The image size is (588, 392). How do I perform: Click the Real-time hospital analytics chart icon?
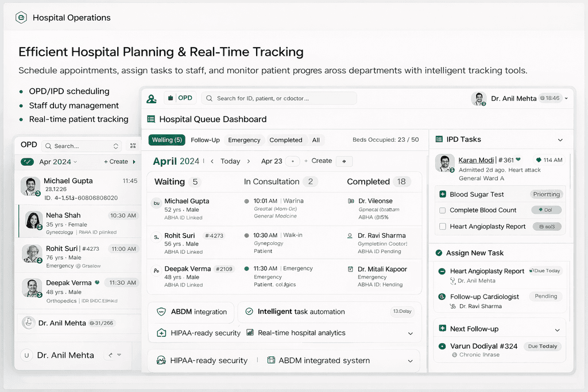[x=250, y=333]
